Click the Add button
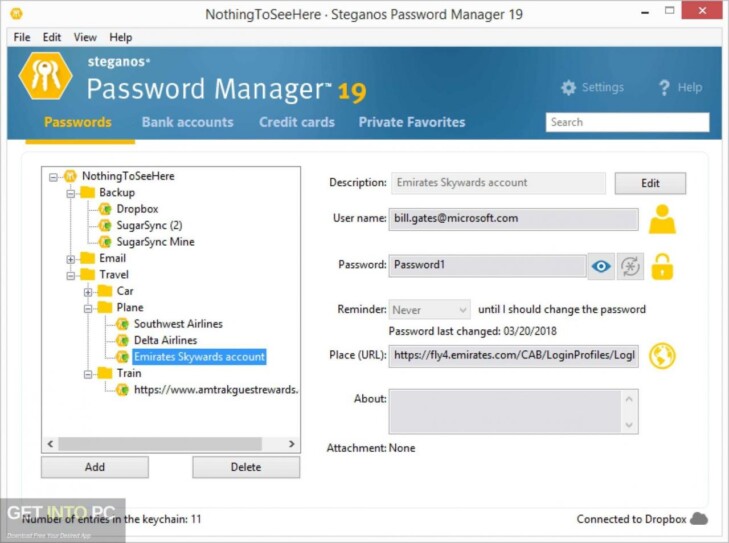 pos(95,467)
